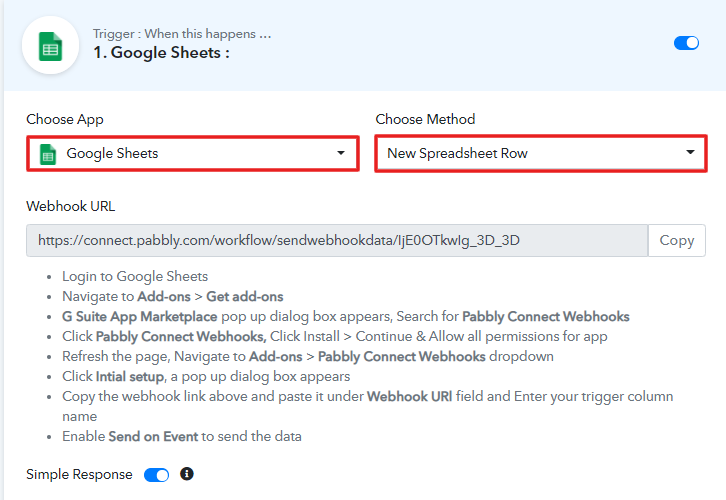Viewport: 726px width, 500px height.
Task: Click the 'Click Install > Continue & Allow' instruction line
Action: click(x=335, y=337)
